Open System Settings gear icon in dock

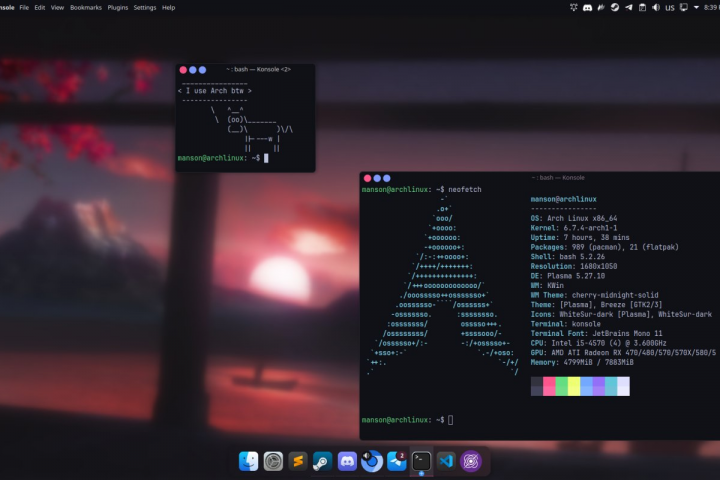tap(273, 461)
